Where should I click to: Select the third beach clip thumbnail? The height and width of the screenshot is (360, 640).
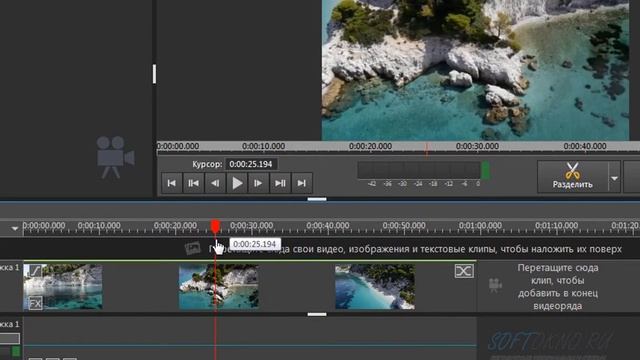coord(375,287)
